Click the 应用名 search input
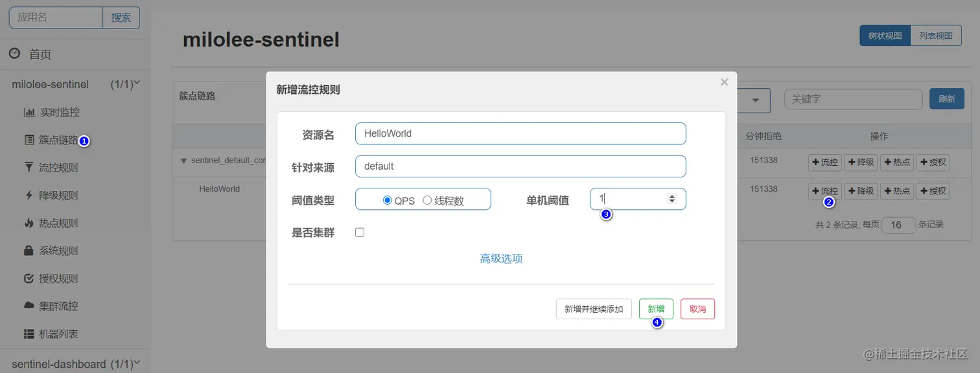Screen dimensions: 980x373 coord(56,18)
